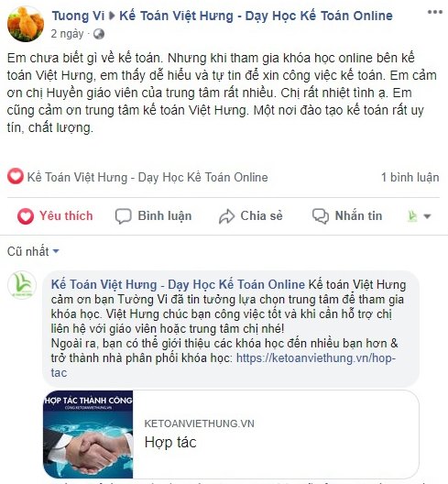
Task: Open the page identity selector dropdown arrow
Action: [427, 216]
